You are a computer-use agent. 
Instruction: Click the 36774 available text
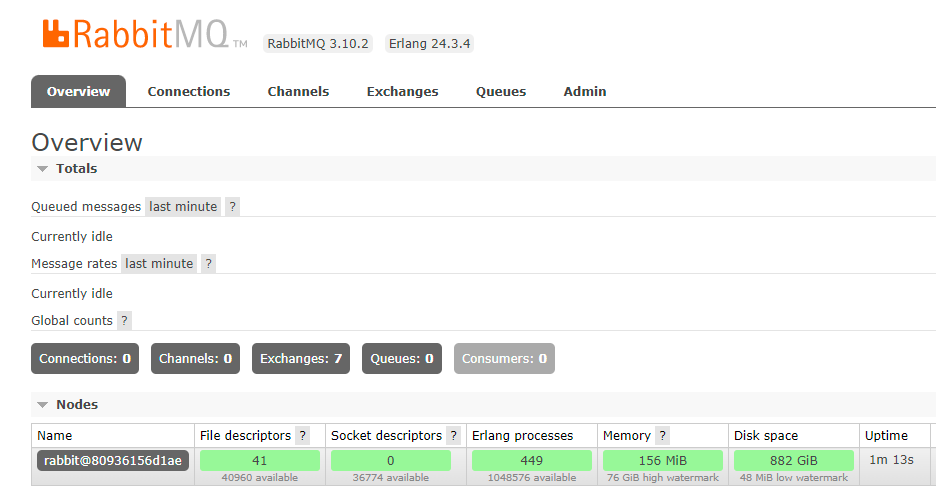(x=390, y=478)
